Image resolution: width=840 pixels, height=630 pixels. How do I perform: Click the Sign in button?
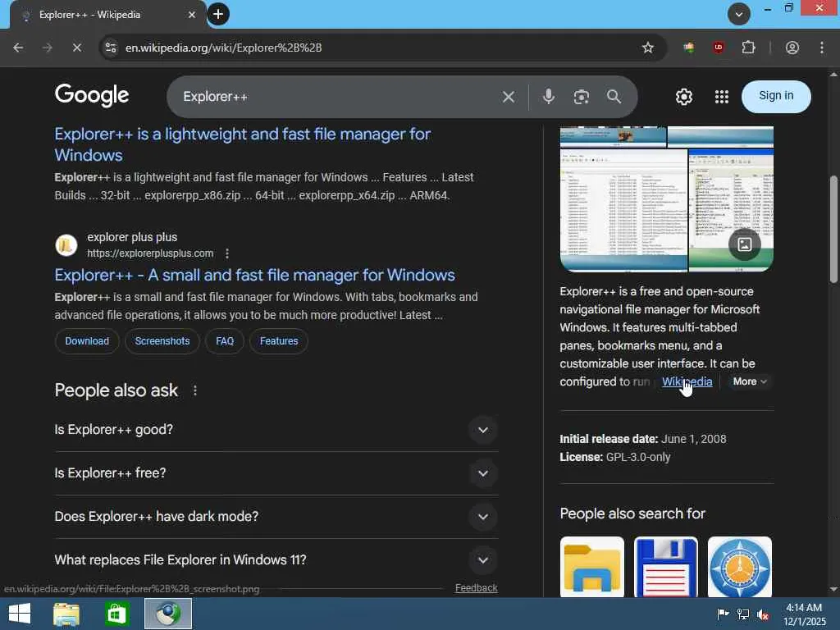776,97
